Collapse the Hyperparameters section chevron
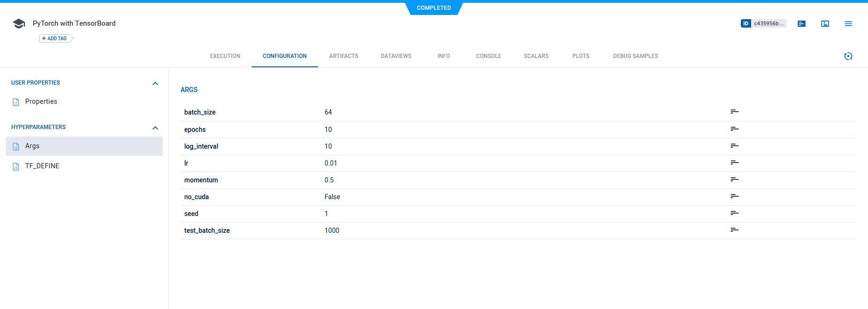The width and height of the screenshot is (868, 309). pyautogui.click(x=155, y=128)
